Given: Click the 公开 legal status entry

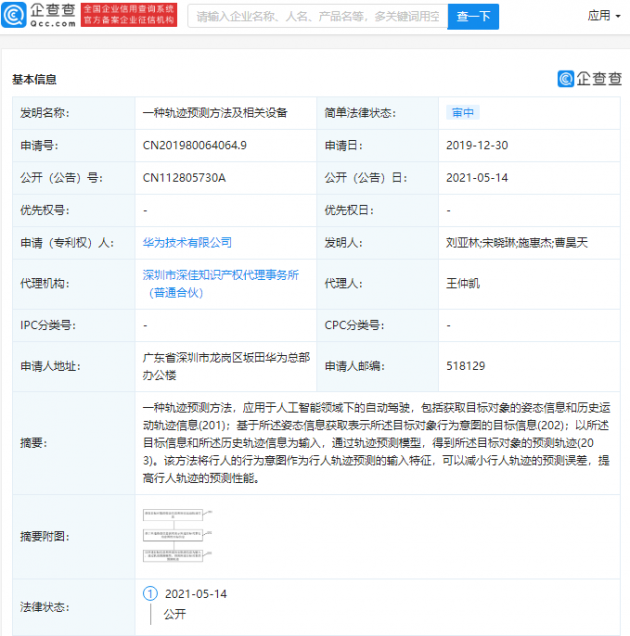Looking at the screenshot, I should pyautogui.click(x=175, y=615).
